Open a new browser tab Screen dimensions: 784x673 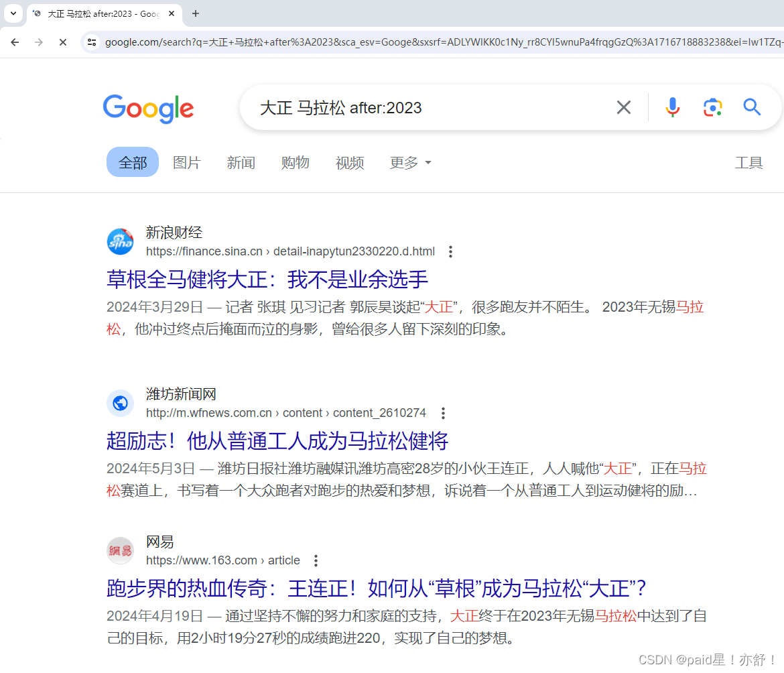pos(196,13)
